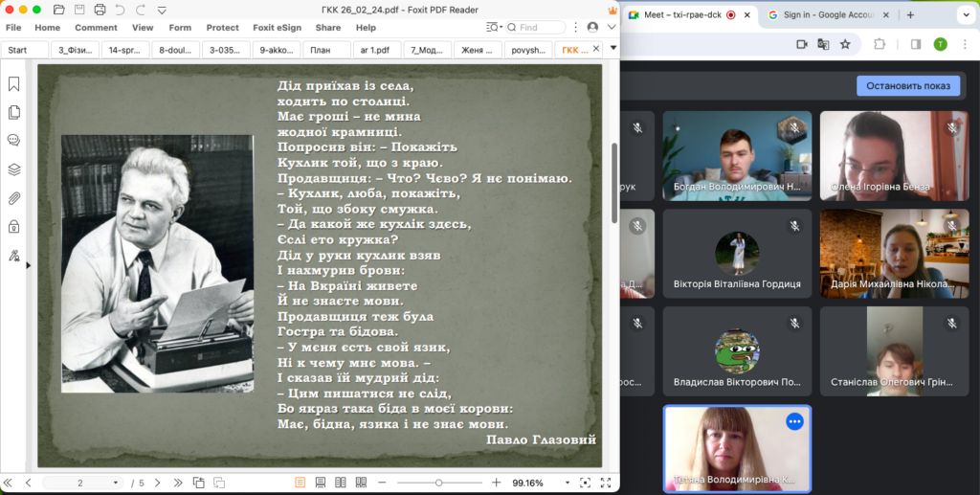Screen dimensions: 980x495
Task: Click the 'Остановить показ' button
Action: point(907,85)
